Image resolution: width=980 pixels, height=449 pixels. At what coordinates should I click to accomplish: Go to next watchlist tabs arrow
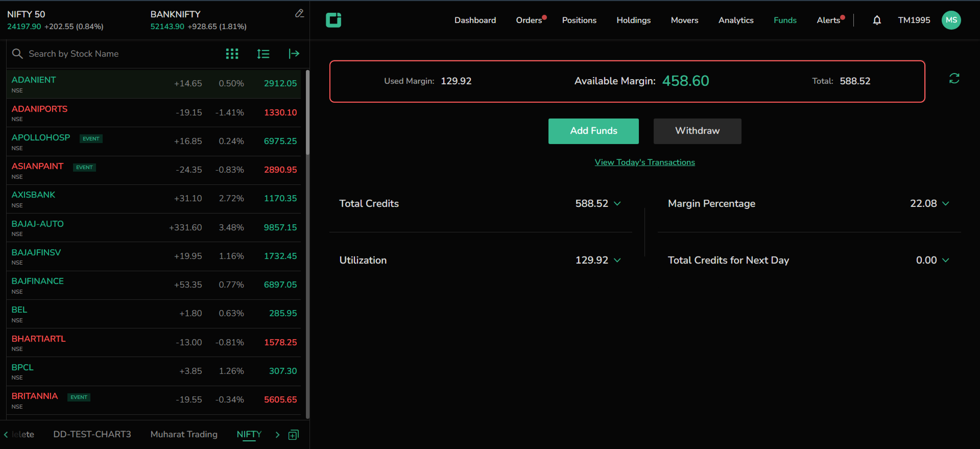(x=277, y=434)
